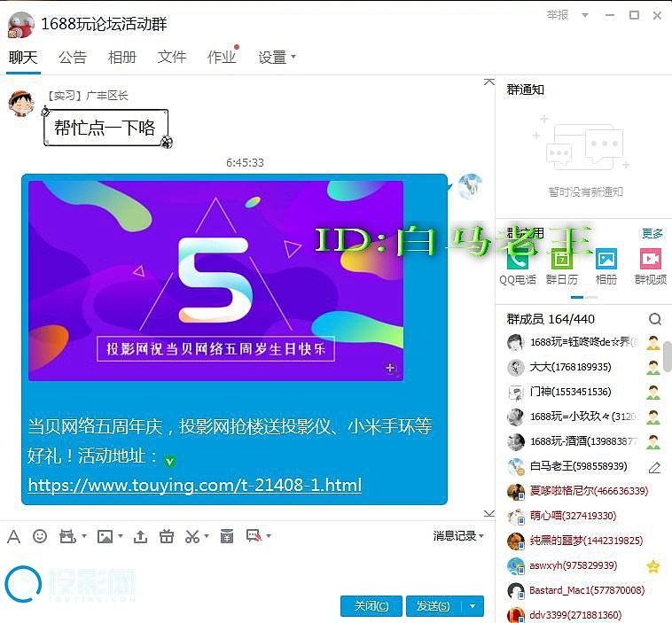The image size is (672, 623).
Task: Switch to the 公告 tab
Action: (x=73, y=57)
